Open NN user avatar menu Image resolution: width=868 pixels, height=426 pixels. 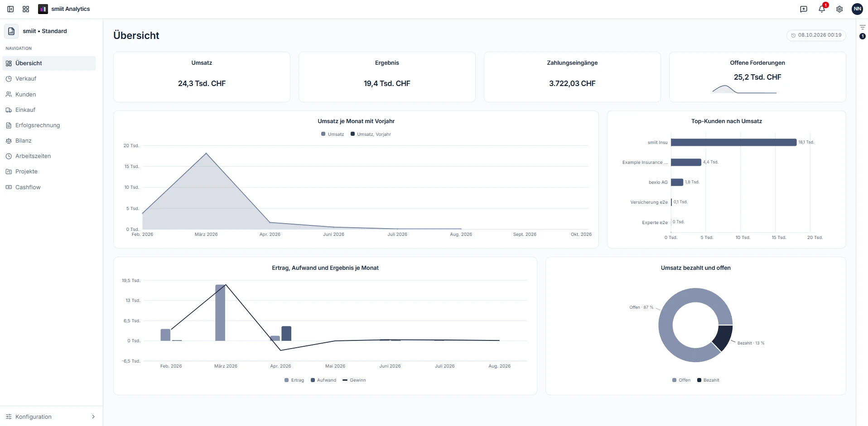pos(857,9)
